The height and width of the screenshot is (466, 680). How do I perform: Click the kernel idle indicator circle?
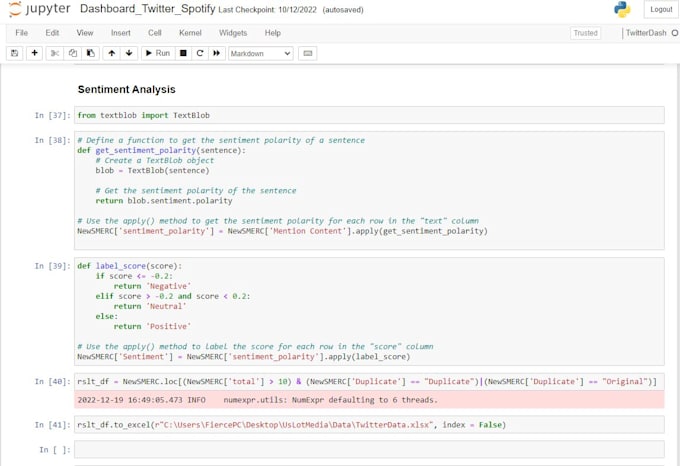pos(675,33)
